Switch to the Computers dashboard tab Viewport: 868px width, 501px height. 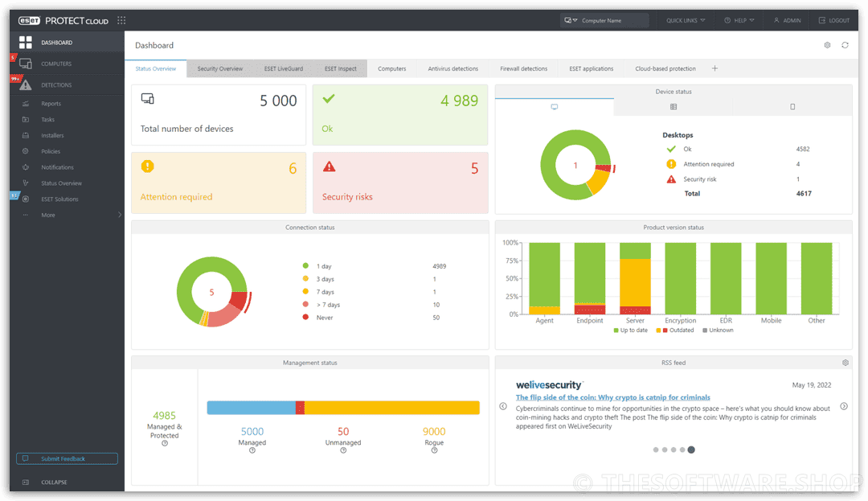pyautogui.click(x=392, y=68)
